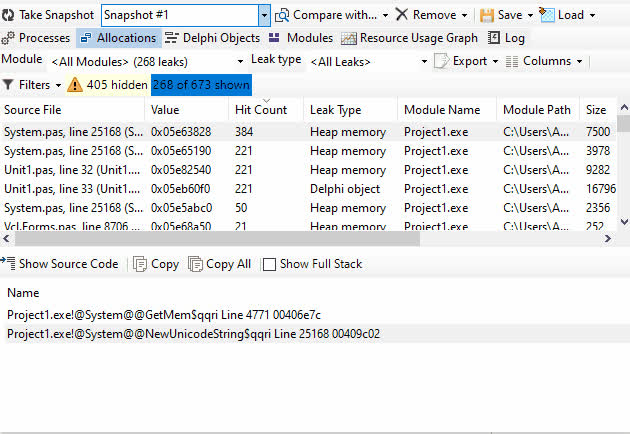Switch to the Processes tab

(x=37, y=38)
